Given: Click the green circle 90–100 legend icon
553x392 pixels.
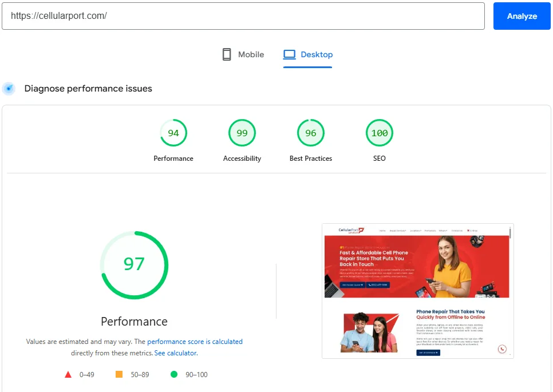Looking at the screenshot, I should coord(174,375).
